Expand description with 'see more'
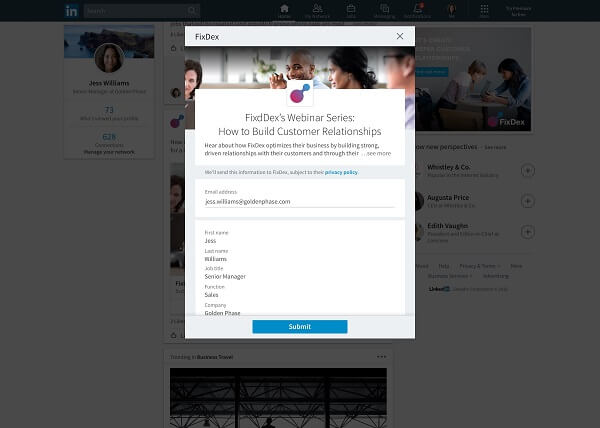The width and height of the screenshot is (600, 428). click(379, 153)
